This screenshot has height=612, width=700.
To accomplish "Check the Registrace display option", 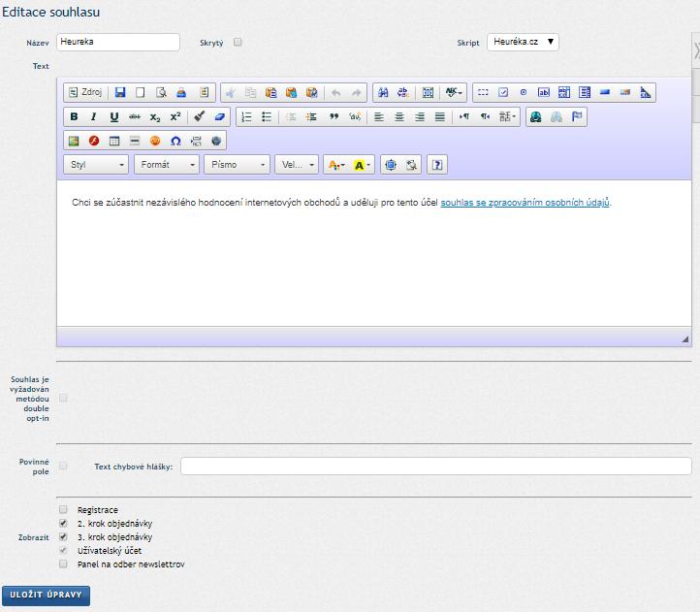I will point(64,509).
